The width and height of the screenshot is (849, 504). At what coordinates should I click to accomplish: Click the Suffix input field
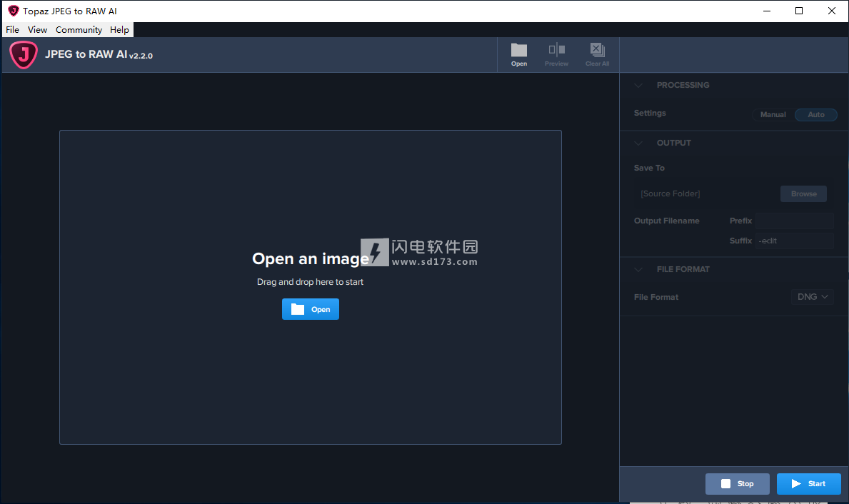coord(795,241)
